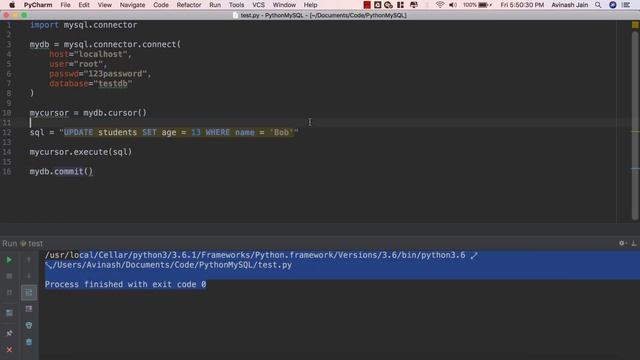Click 'Process finished with exit code 0' output

pyautogui.click(x=125, y=284)
